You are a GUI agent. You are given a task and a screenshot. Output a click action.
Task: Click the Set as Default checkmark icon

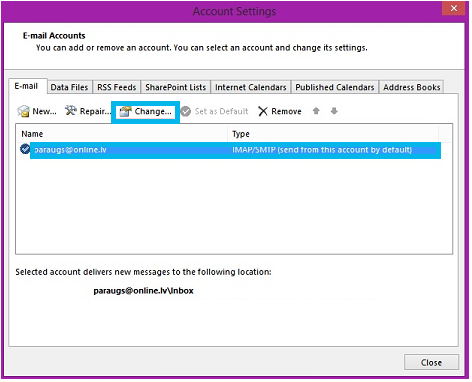tap(186, 111)
